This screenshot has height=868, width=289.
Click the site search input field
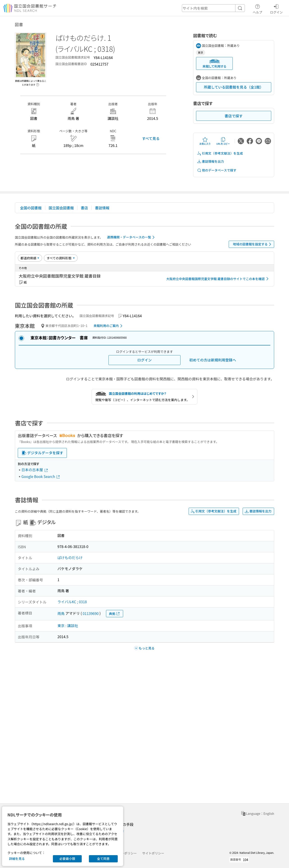(209, 8)
